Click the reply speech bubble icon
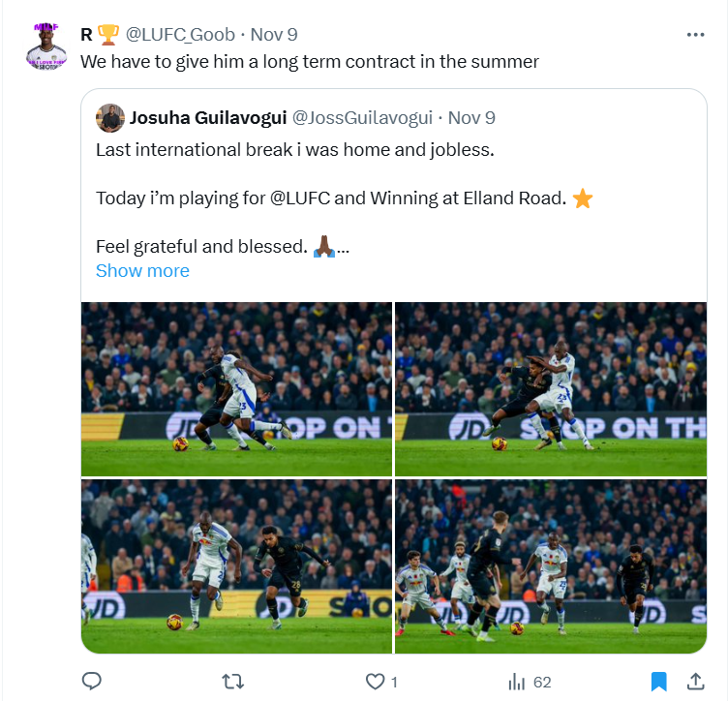 click(91, 682)
